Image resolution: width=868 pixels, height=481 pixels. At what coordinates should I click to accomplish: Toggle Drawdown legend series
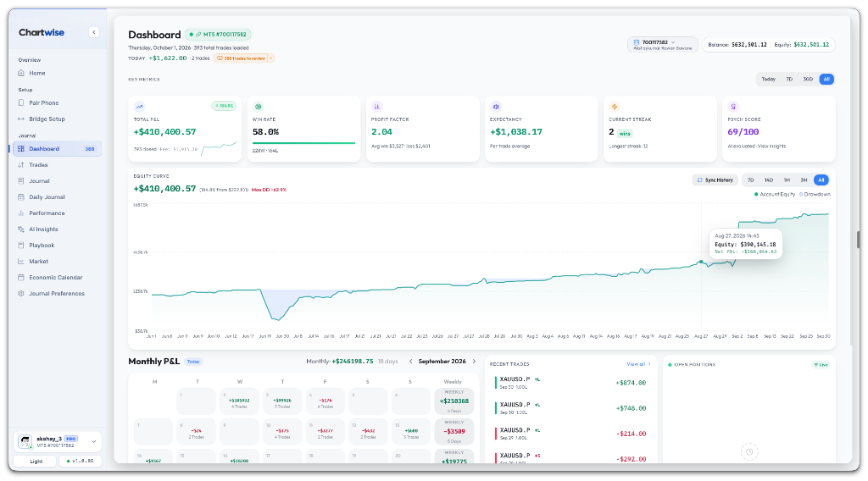click(815, 194)
